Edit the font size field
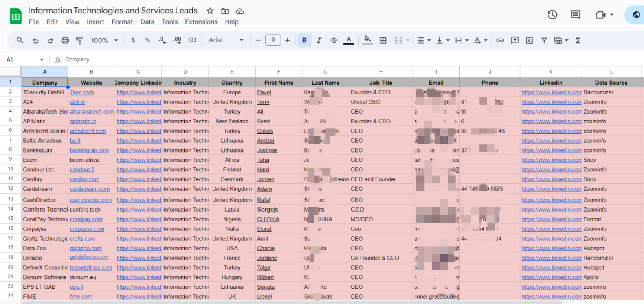 [x=273, y=40]
